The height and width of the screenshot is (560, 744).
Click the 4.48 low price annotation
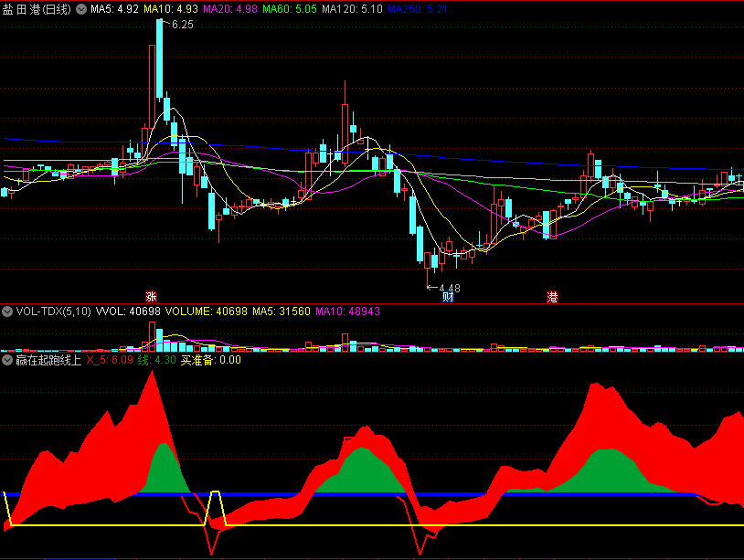(x=450, y=288)
